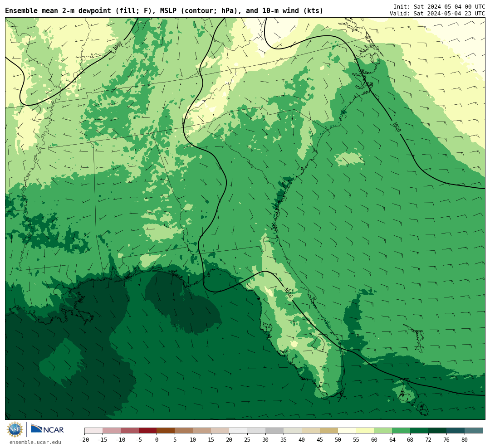This screenshot has height=448, width=490.
Task: Open the ensemble.ucar.edu link text
Action: 35,442
